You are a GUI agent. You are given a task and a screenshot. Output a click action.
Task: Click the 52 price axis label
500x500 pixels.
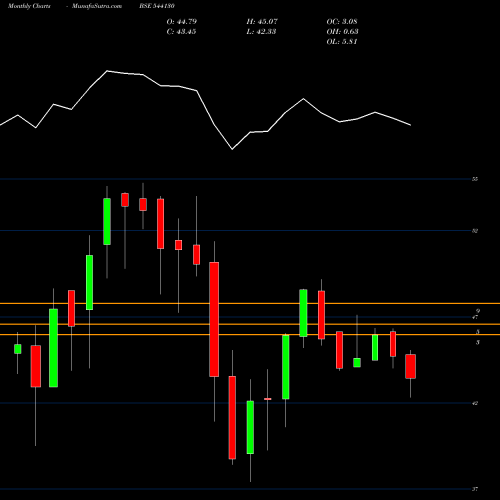click(x=475, y=231)
